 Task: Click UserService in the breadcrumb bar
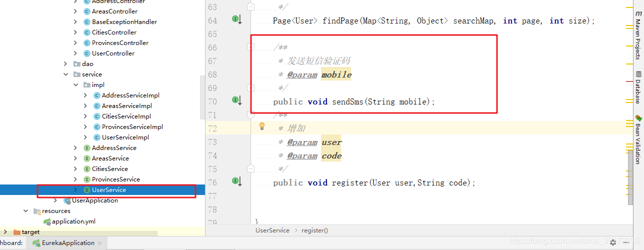[272, 230]
